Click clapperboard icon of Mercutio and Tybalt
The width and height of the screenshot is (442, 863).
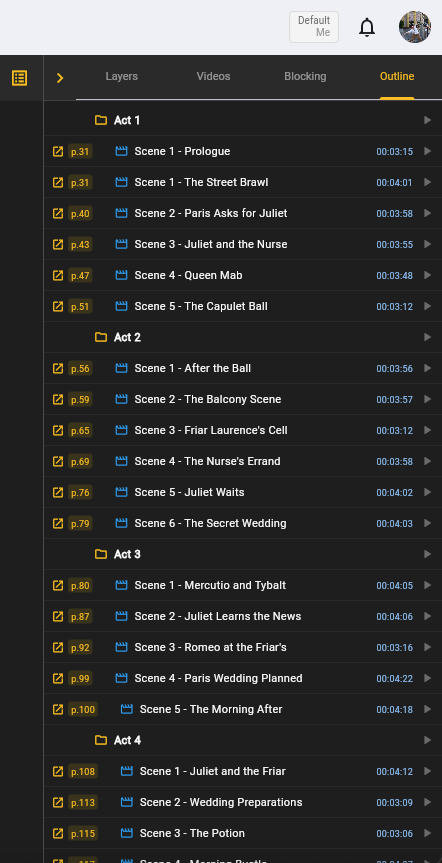coord(121,585)
